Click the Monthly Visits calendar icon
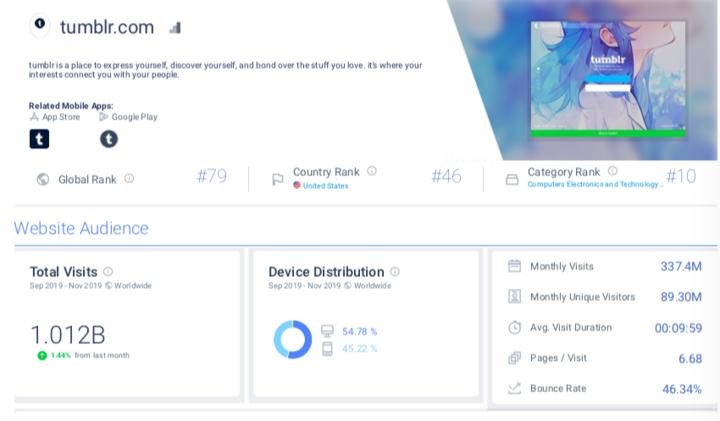720x421 pixels. pos(514,266)
